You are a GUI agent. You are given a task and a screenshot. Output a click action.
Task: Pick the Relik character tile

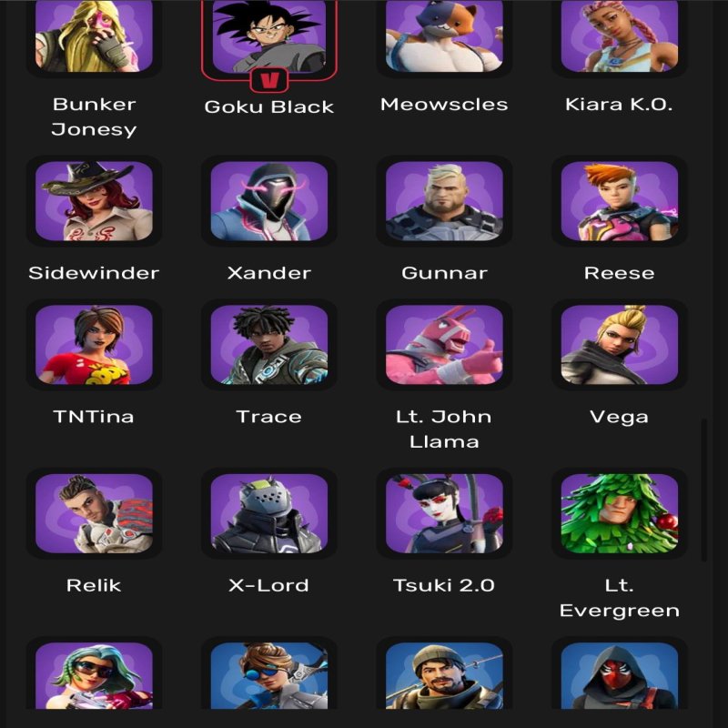click(x=94, y=513)
